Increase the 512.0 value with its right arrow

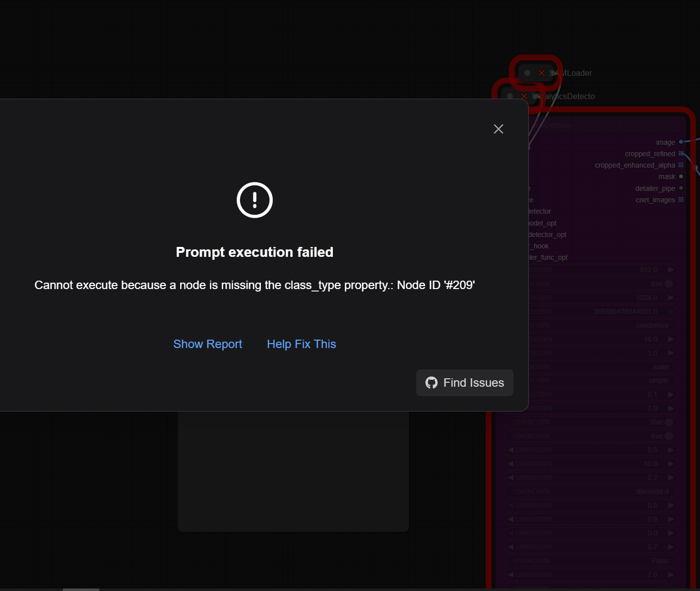coord(671,270)
